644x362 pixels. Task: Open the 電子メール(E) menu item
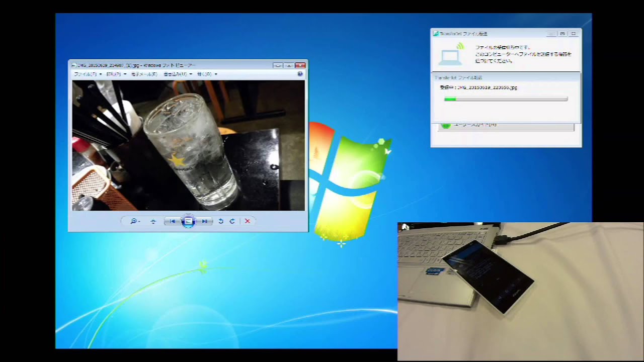[x=144, y=74]
